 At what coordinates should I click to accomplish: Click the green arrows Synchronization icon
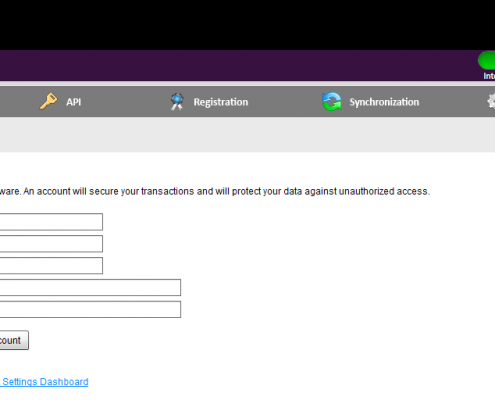click(x=332, y=102)
